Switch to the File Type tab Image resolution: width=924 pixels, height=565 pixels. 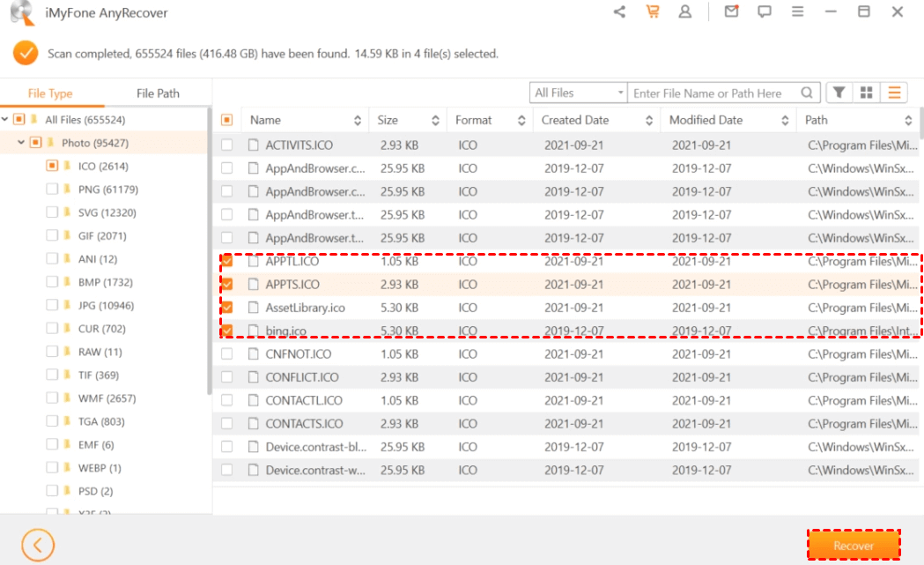[x=50, y=93]
